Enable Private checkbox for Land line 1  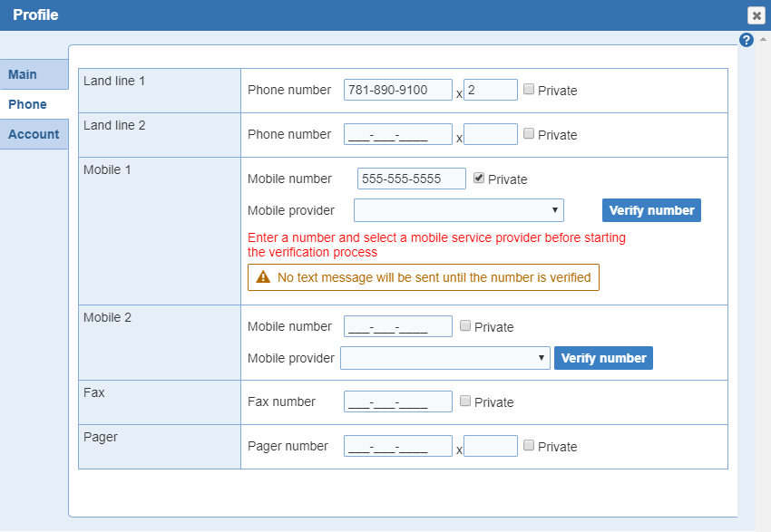(x=529, y=90)
